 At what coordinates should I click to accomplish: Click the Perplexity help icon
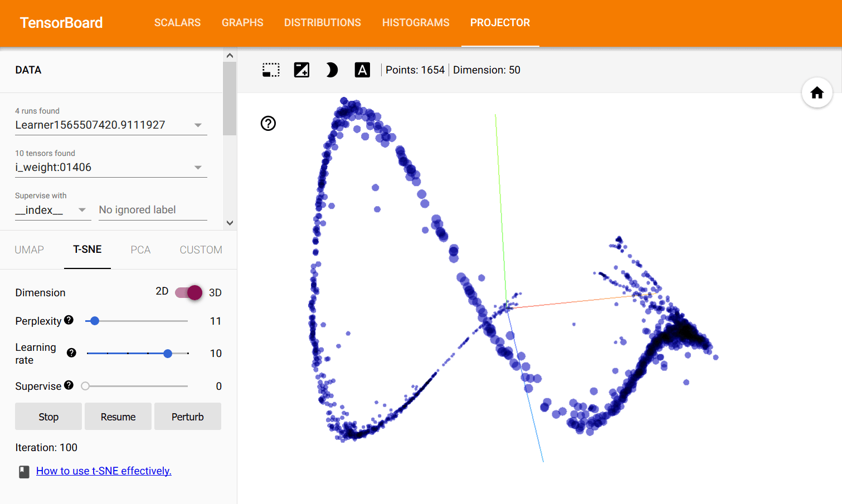[x=69, y=320]
